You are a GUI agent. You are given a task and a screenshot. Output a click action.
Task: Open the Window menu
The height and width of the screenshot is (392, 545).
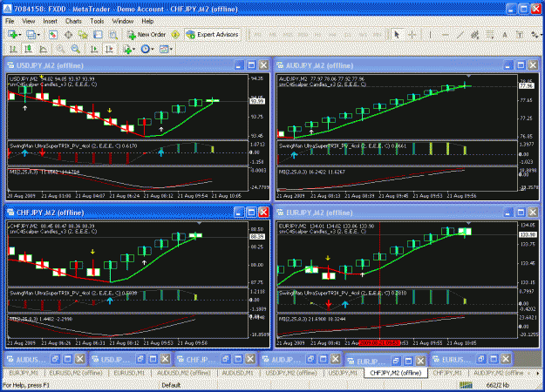point(123,21)
